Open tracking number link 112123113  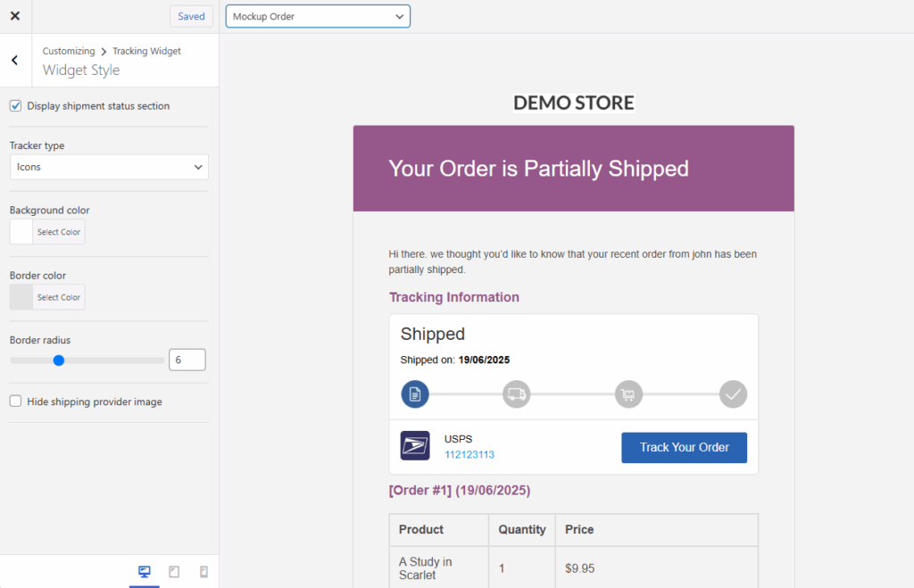point(469,455)
